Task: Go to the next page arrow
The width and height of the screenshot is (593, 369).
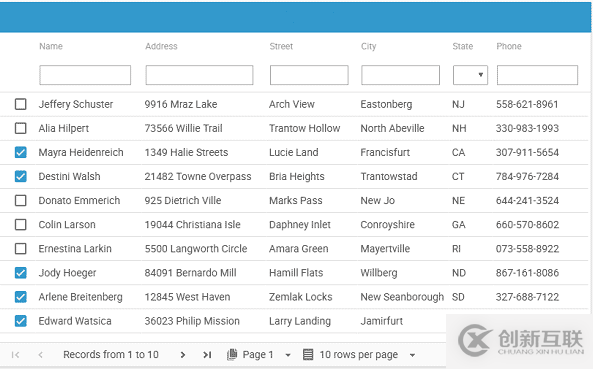Action: [x=183, y=355]
